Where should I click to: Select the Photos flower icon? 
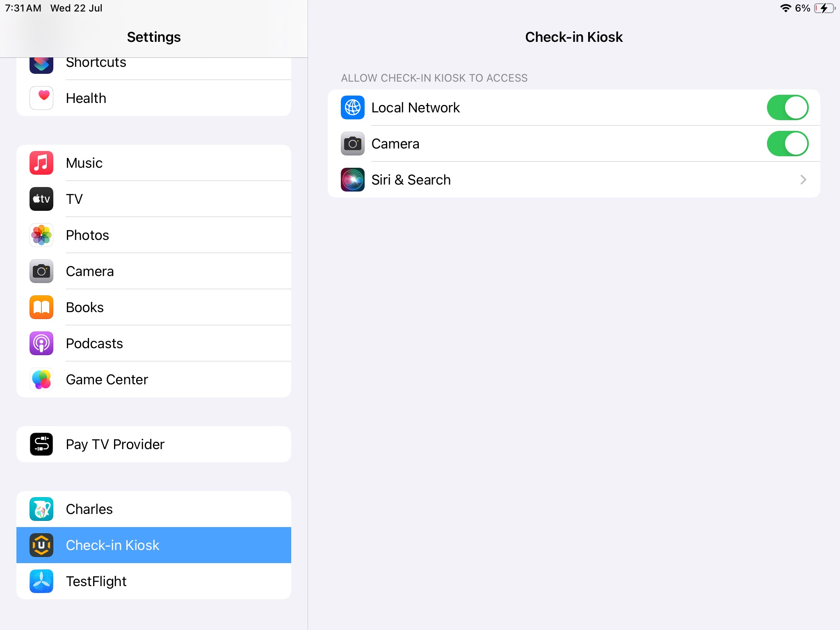(41, 235)
